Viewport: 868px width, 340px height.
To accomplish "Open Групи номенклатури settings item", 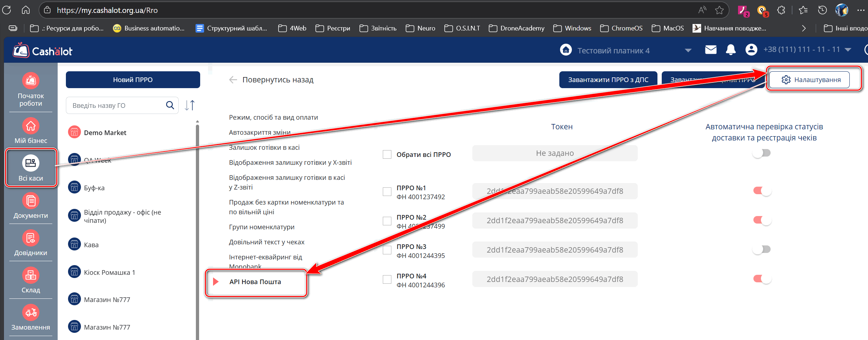I will (262, 227).
